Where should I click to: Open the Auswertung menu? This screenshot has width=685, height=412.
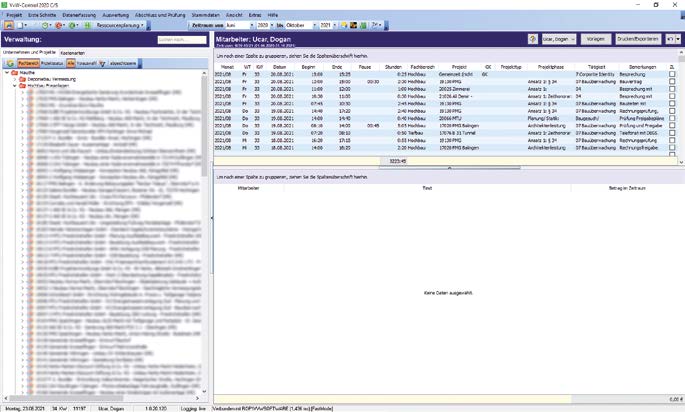point(115,15)
